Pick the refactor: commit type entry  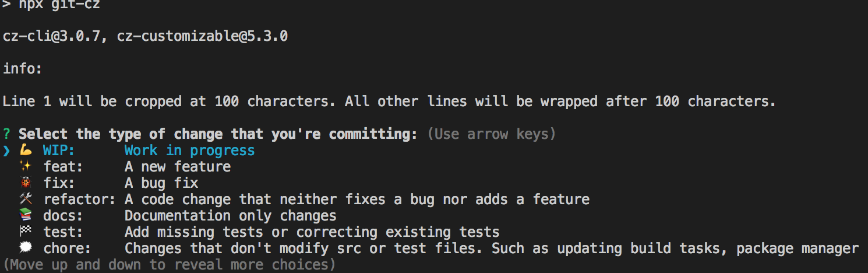coord(79,199)
